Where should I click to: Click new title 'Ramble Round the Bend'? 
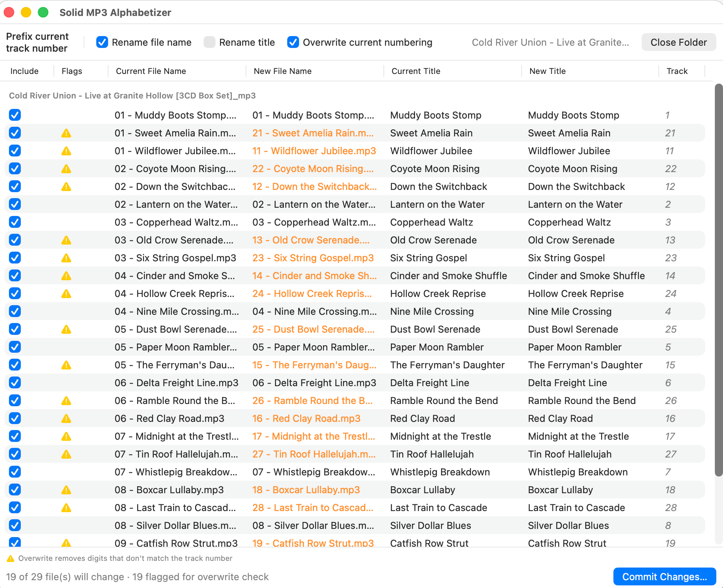582,401
